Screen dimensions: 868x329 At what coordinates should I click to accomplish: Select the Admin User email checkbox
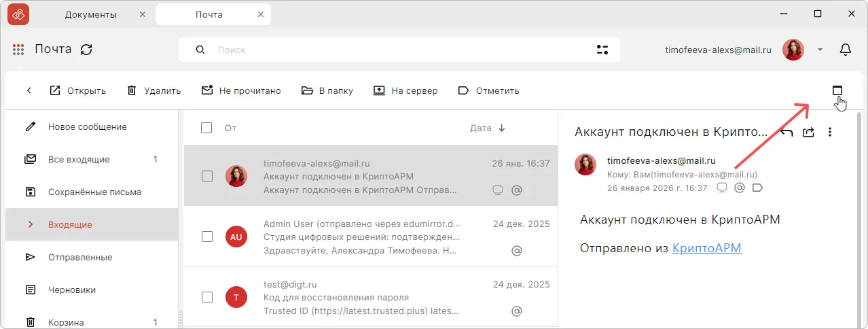click(x=207, y=237)
